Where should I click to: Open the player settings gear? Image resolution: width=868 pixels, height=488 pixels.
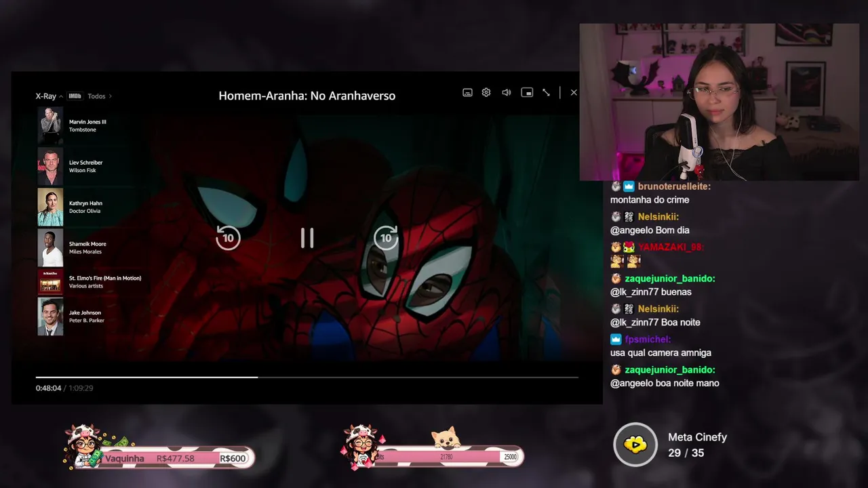tap(486, 93)
